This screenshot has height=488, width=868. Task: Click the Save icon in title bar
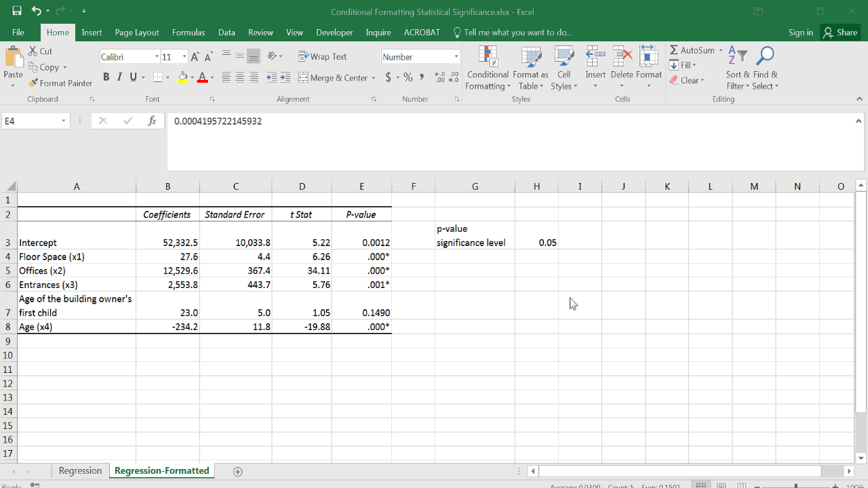[17, 12]
